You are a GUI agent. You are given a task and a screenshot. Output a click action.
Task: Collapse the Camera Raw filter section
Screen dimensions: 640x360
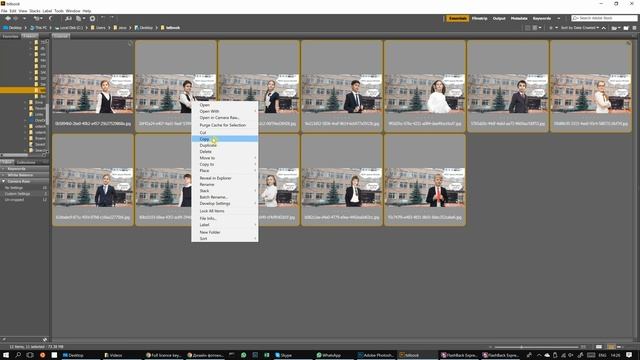[24, 181]
